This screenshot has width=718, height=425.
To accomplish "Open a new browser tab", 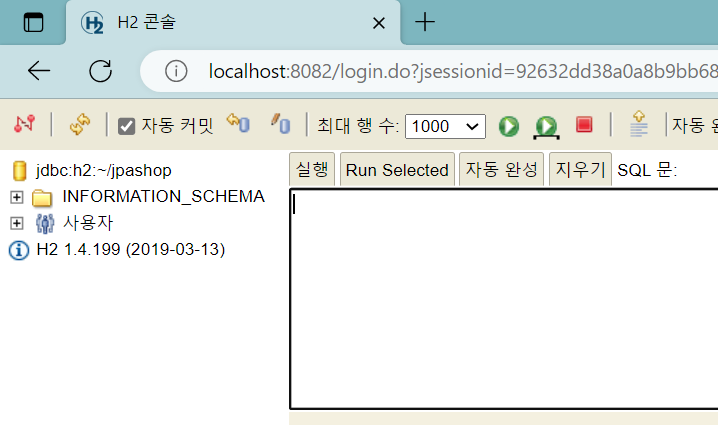I will pyautogui.click(x=425, y=22).
